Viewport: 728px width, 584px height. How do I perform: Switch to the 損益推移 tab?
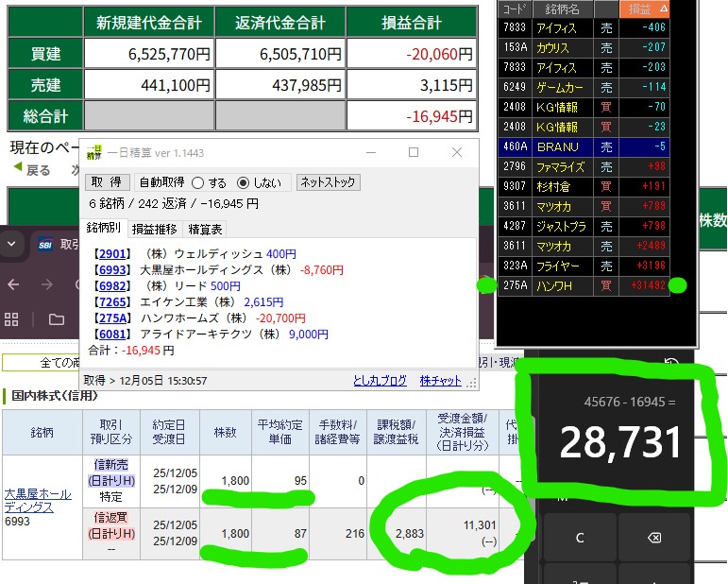(x=153, y=229)
